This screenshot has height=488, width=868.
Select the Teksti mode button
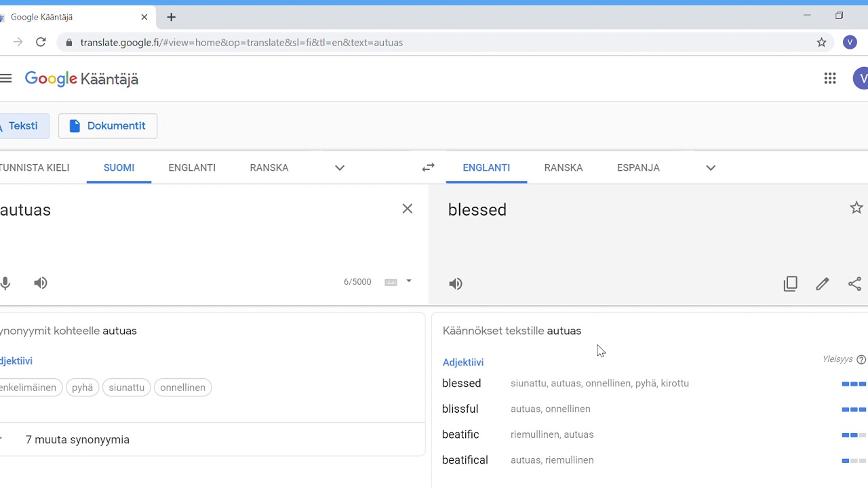pos(23,126)
